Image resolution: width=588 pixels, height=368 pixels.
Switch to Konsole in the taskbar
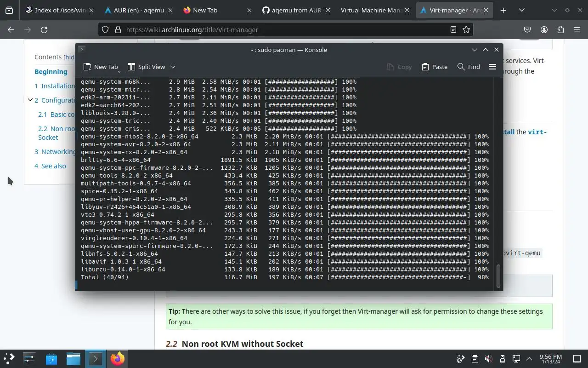(95, 358)
